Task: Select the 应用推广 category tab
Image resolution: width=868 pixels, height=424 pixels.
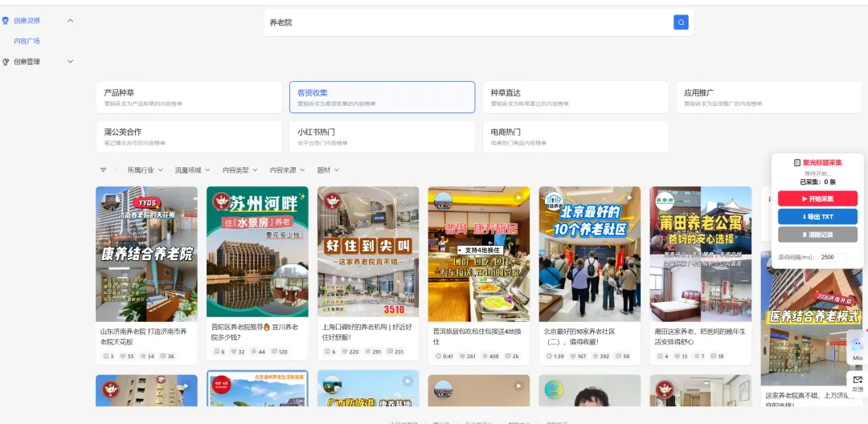Action: pos(769,97)
